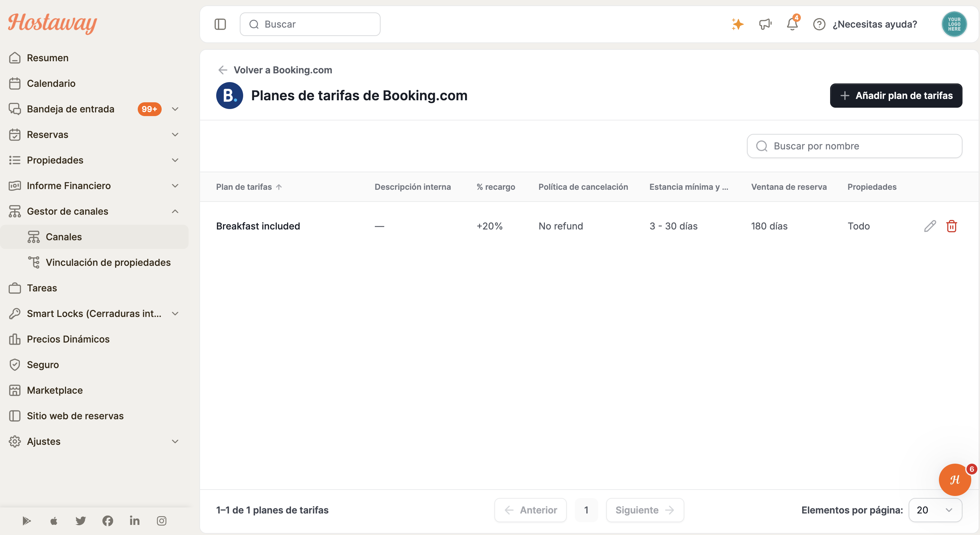
Task: Focus the Buscar por nombre field
Action: [854, 146]
